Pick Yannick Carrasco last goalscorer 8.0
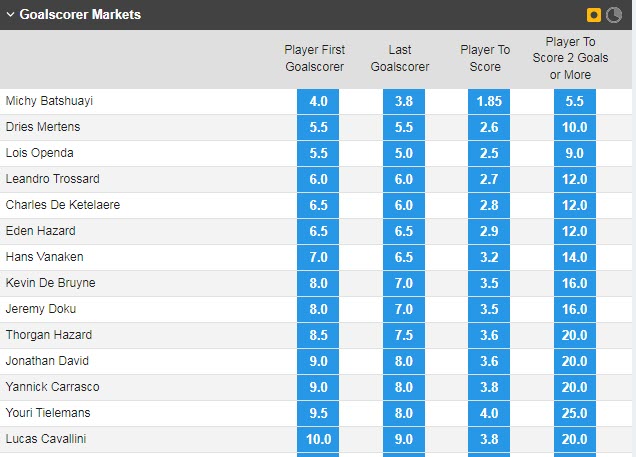 [x=404, y=387]
